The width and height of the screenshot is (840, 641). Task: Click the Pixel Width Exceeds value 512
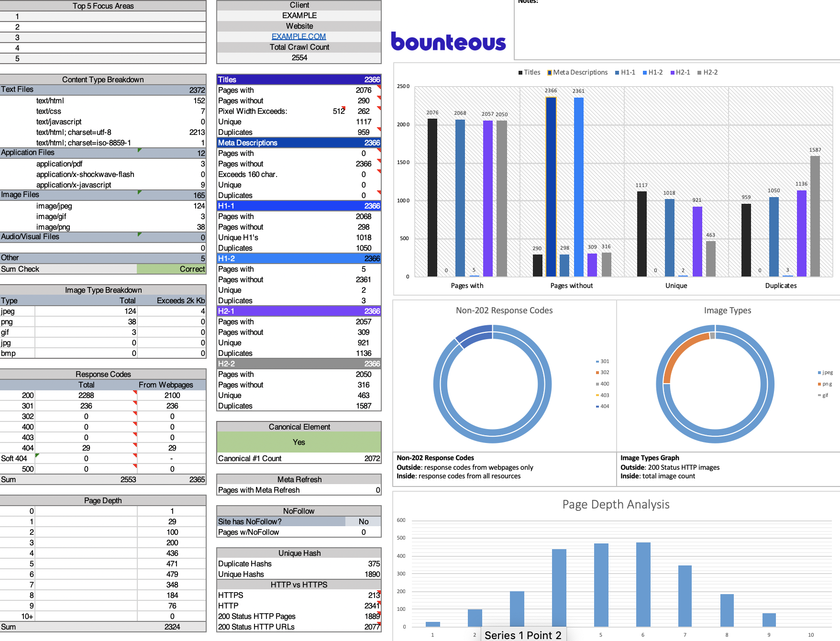point(339,111)
